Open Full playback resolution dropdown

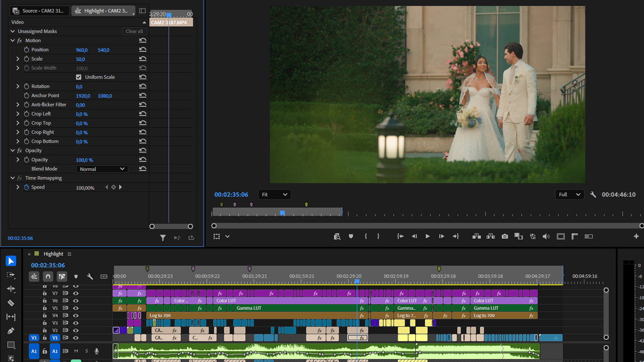(570, 195)
